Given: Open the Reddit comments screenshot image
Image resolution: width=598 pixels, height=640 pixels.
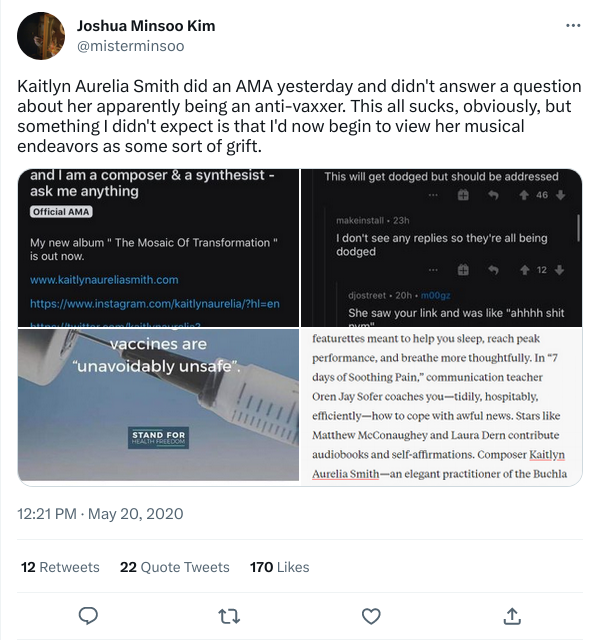Looking at the screenshot, I should coord(442,248).
